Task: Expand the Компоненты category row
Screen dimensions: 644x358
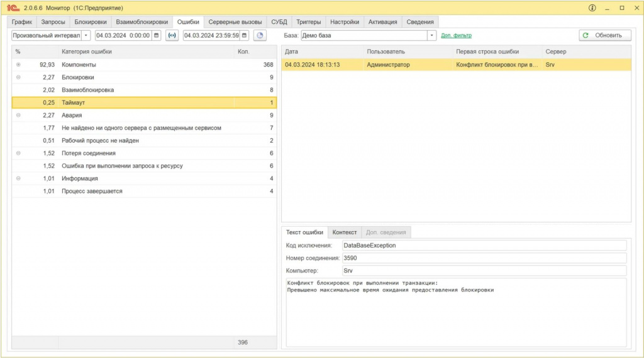Action: click(18, 65)
